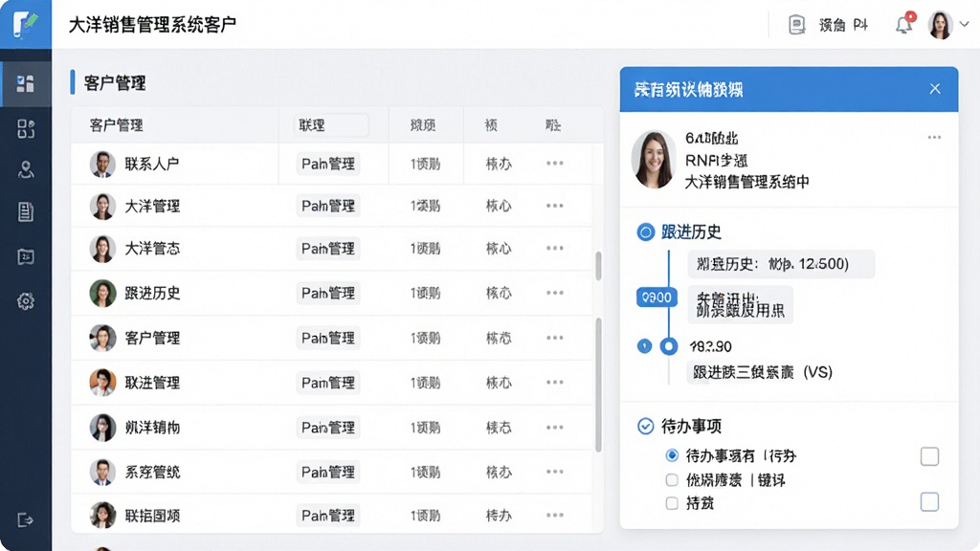
Task: Open more options for 帆洋销佝 row
Action: [x=555, y=428]
